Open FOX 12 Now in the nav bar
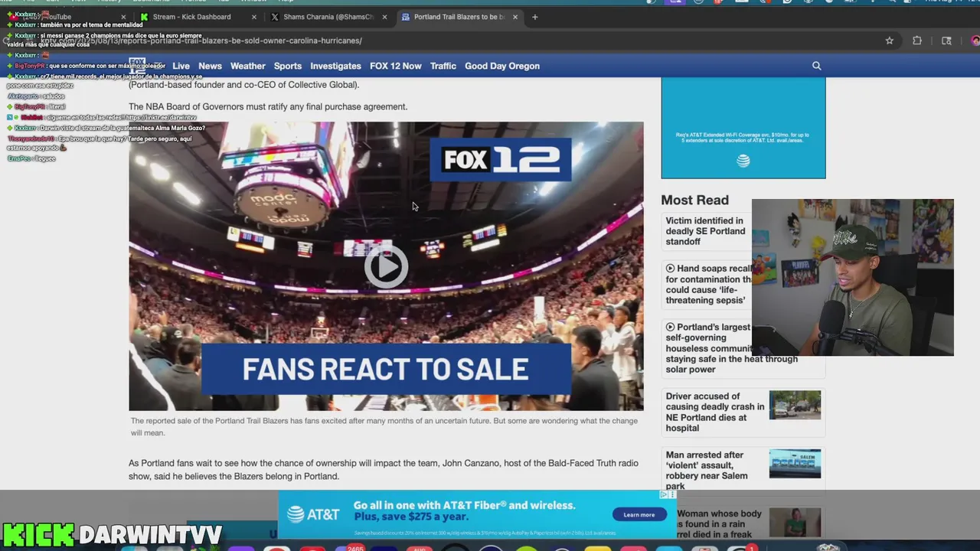Viewport: 980px width, 551px height. (x=396, y=66)
